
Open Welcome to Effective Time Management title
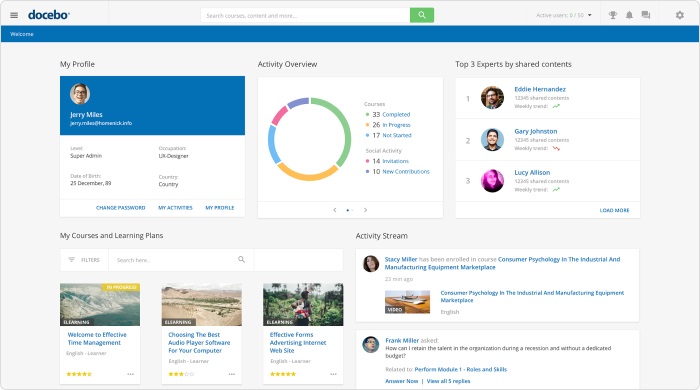pyautogui.click(x=97, y=339)
